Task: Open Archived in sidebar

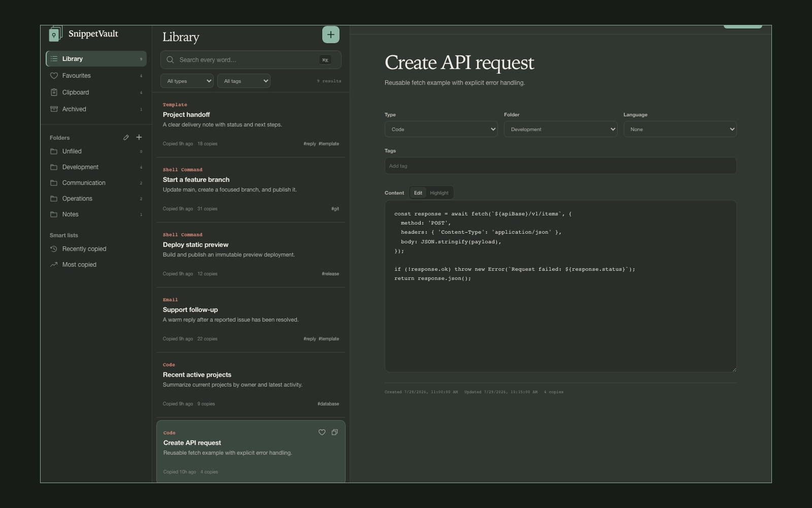Action: (x=96, y=109)
